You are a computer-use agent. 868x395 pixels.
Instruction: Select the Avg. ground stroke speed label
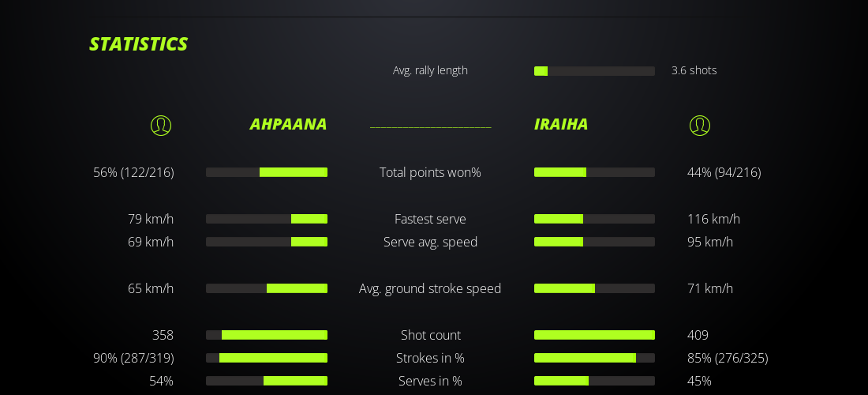[x=430, y=288]
